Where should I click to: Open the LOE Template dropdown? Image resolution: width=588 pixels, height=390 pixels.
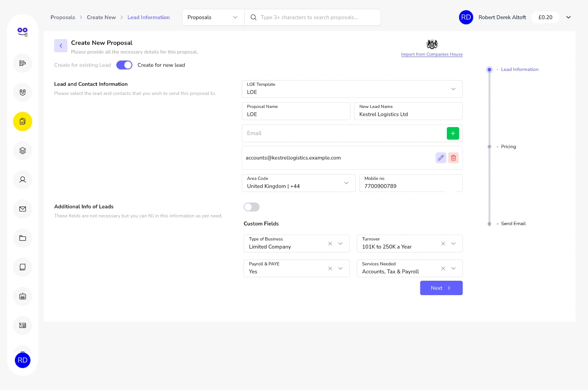pyautogui.click(x=352, y=89)
